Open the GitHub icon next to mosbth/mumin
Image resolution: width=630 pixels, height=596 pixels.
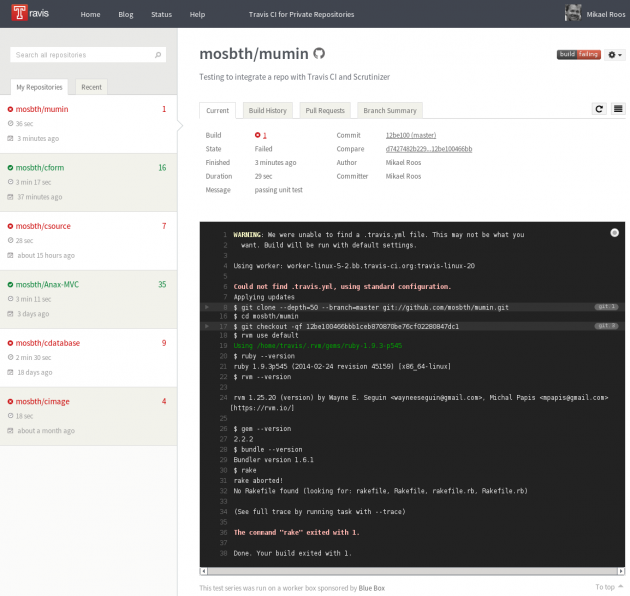coord(319,53)
